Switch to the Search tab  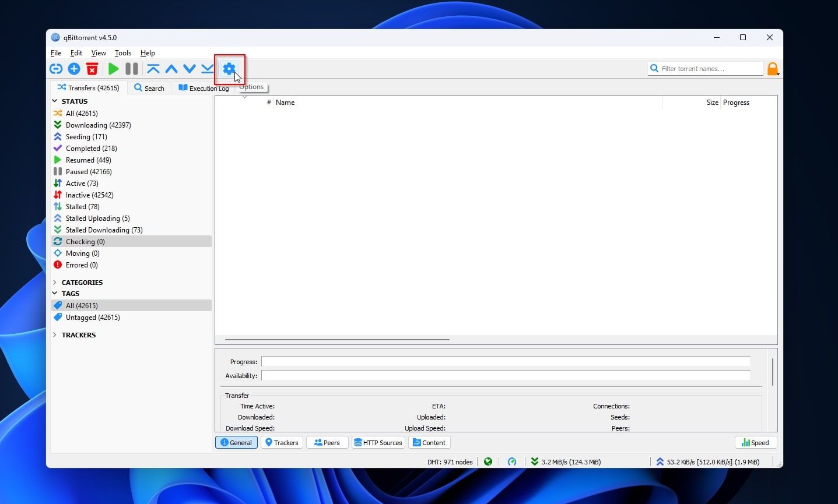click(149, 87)
